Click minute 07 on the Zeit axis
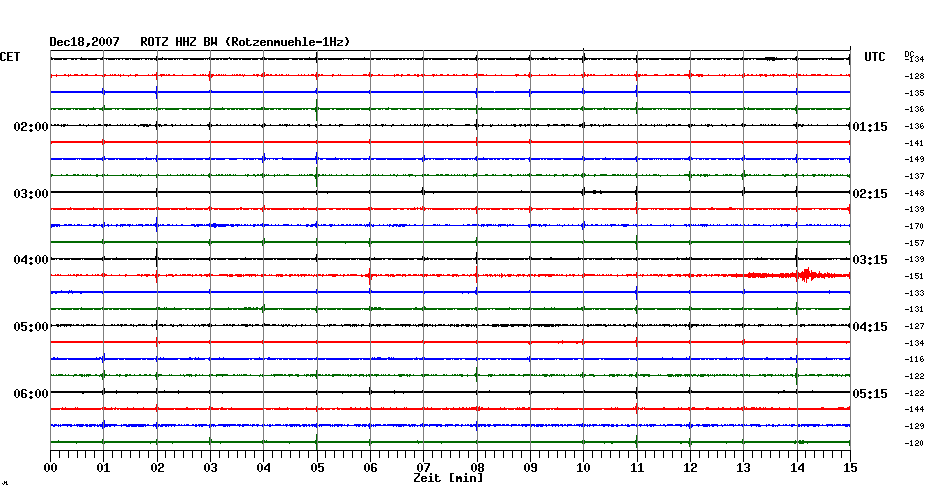930x494 pixels. point(423,467)
